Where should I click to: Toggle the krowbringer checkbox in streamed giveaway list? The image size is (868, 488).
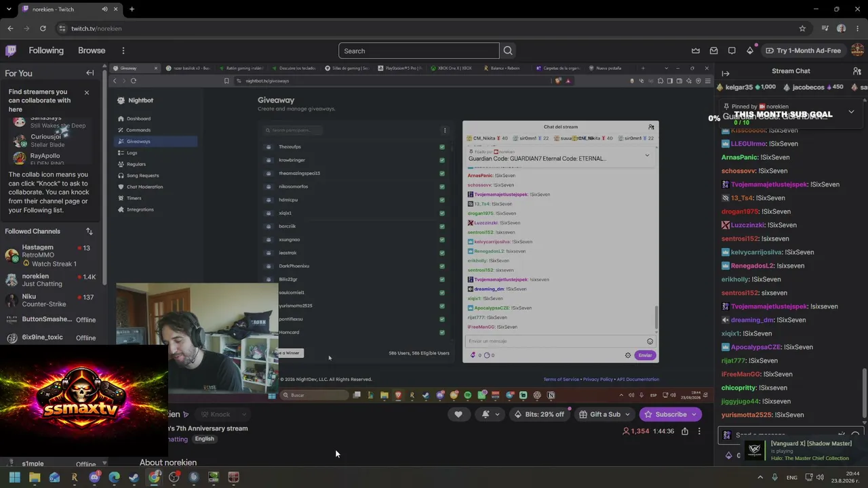coord(442,160)
